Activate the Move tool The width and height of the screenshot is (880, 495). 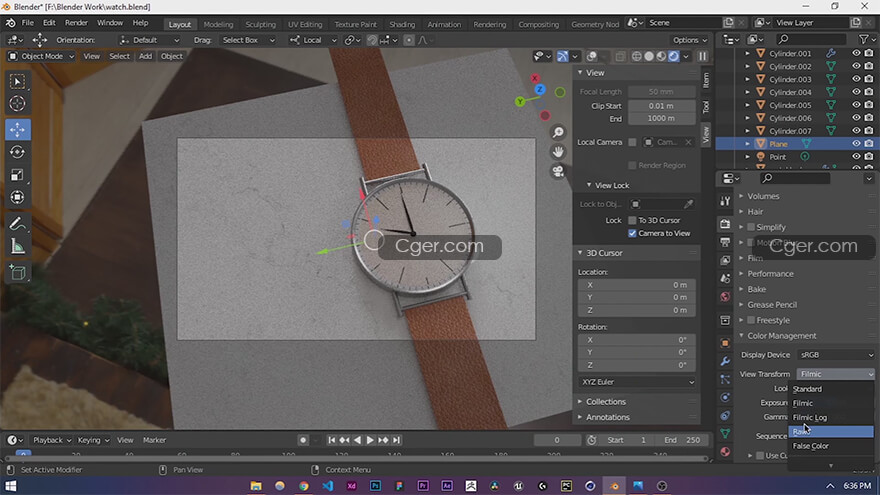pyautogui.click(x=17, y=130)
